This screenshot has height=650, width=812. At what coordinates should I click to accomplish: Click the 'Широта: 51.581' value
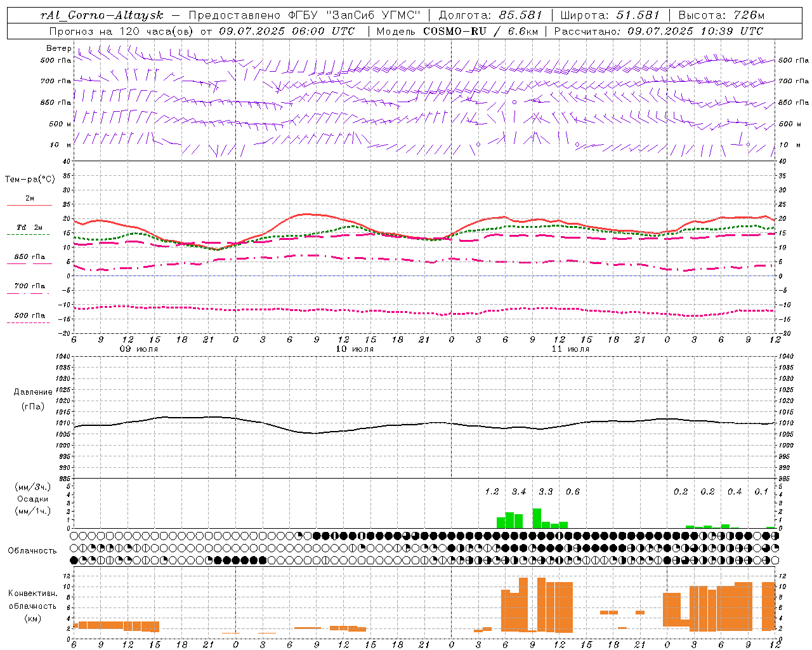coord(610,15)
